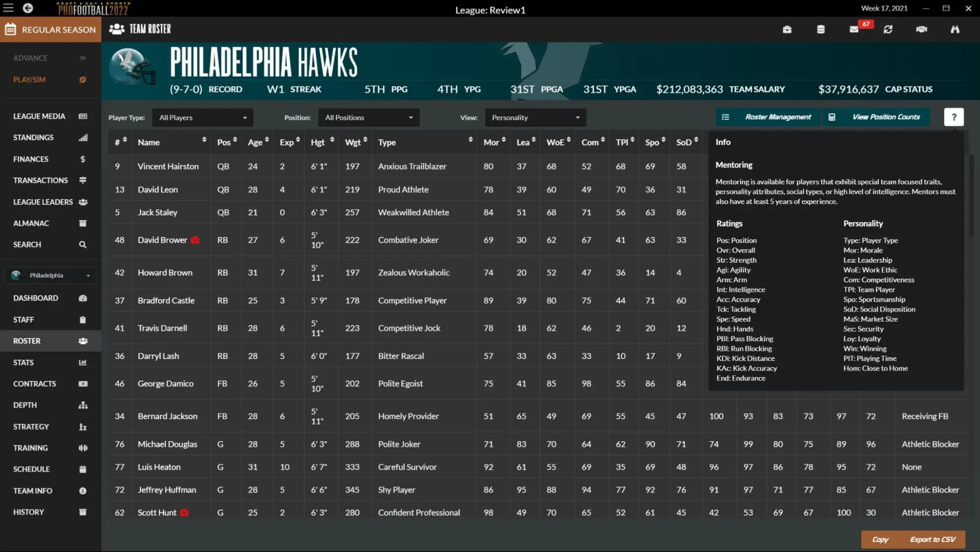980x552 pixels.
Task: Open the Position filter dropdown
Action: (x=368, y=117)
